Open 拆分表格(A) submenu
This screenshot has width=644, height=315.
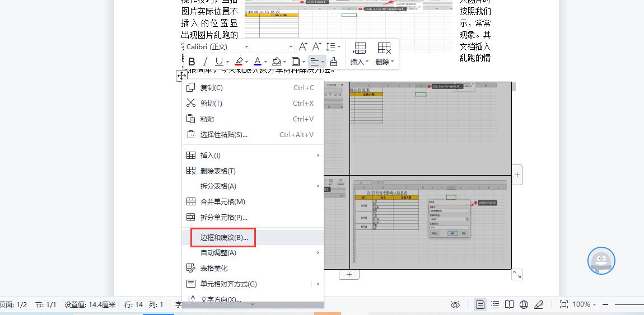(253, 186)
